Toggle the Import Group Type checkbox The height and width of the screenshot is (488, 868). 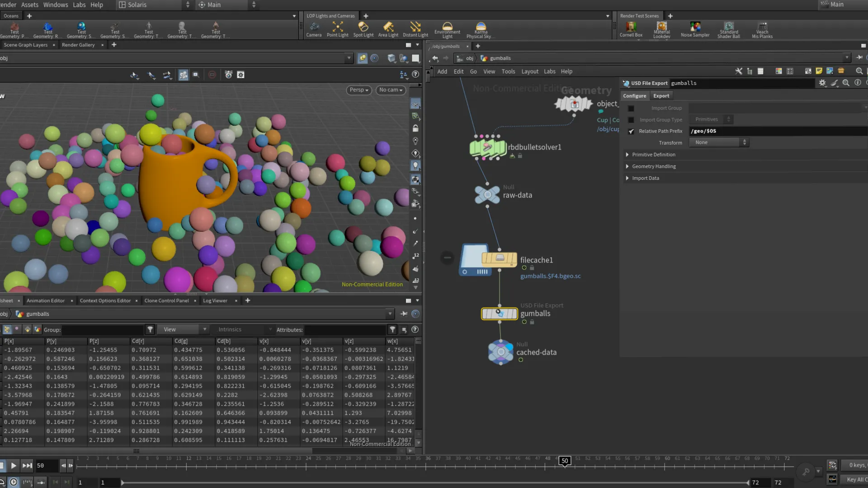pyautogui.click(x=631, y=120)
